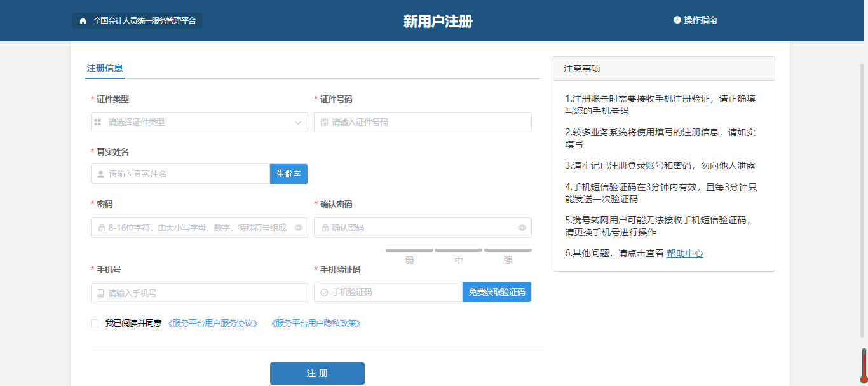The width and height of the screenshot is (868, 386).
Task: Click the home icon in the header
Action: [x=82, y=20]
